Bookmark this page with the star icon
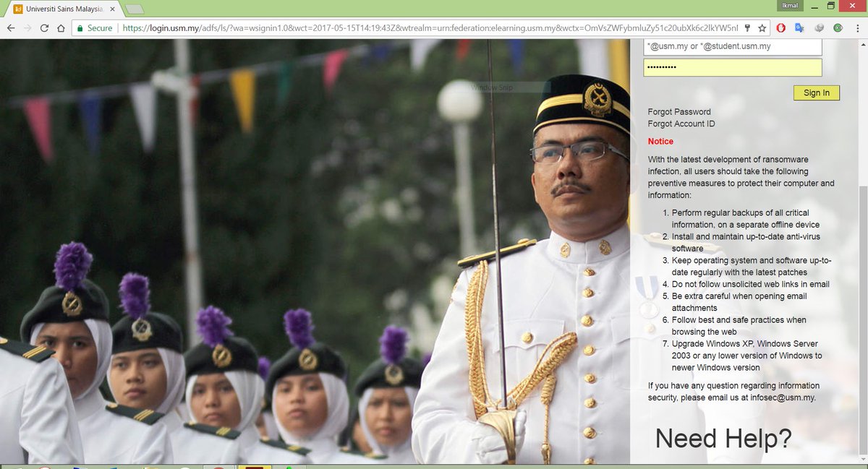868x469 pixels. (762, 28)
